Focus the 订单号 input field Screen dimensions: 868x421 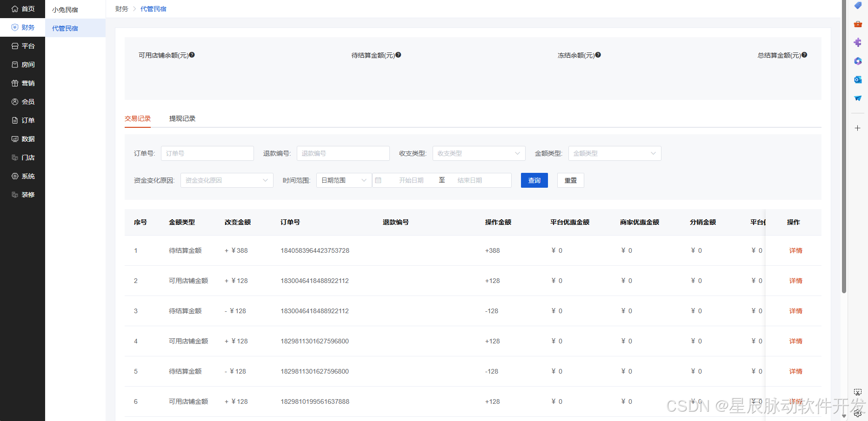point(207,153)
